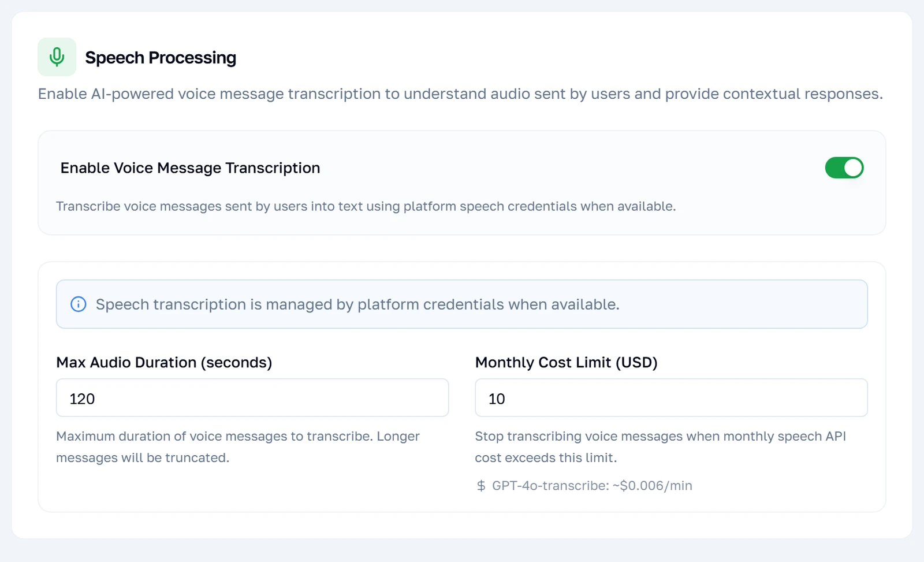This screenshot has height=562, width=924.
Task: Disable the Voice Message Transcription toggle
Action: (844, 168)
